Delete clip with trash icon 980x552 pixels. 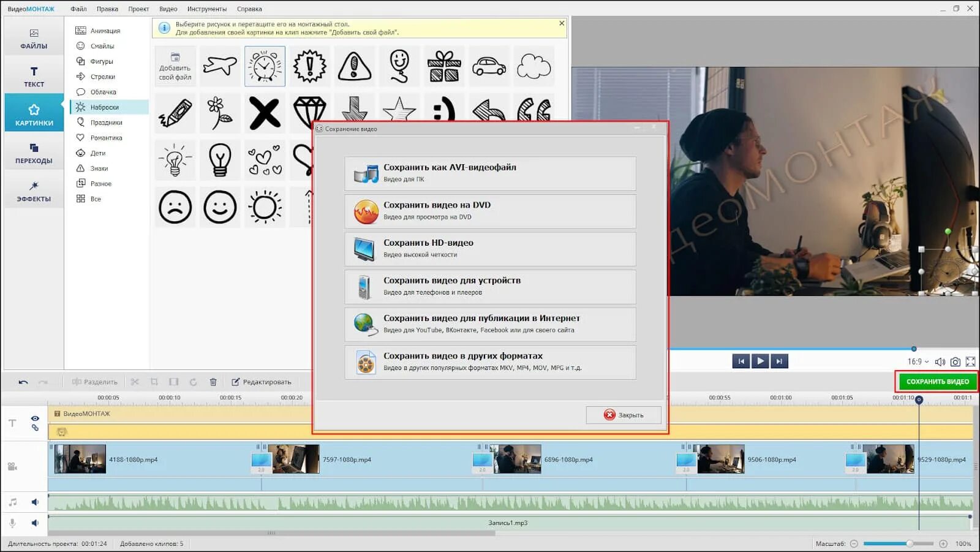213,382
